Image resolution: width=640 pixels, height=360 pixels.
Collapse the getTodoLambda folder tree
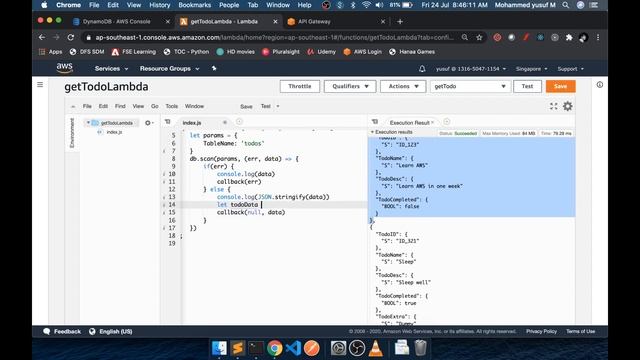click(x=88, y=122)
